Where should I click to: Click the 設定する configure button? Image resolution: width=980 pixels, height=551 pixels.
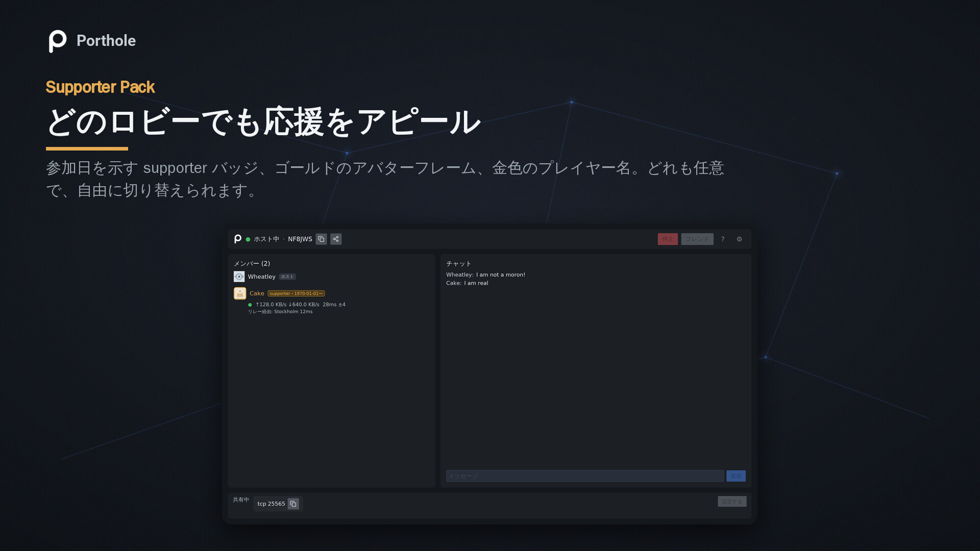coord(732,502)
